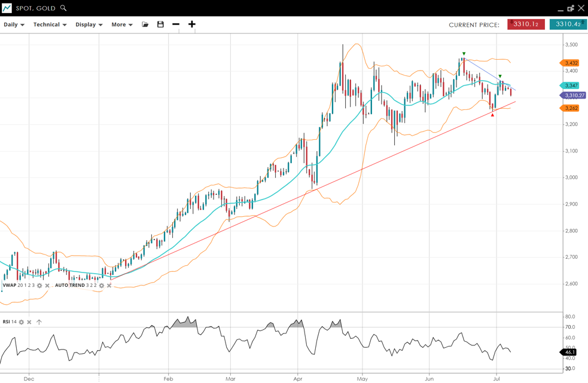Click the purple 3,310.27 price marker on the axis
588x383 pixels.
point(574,96)
